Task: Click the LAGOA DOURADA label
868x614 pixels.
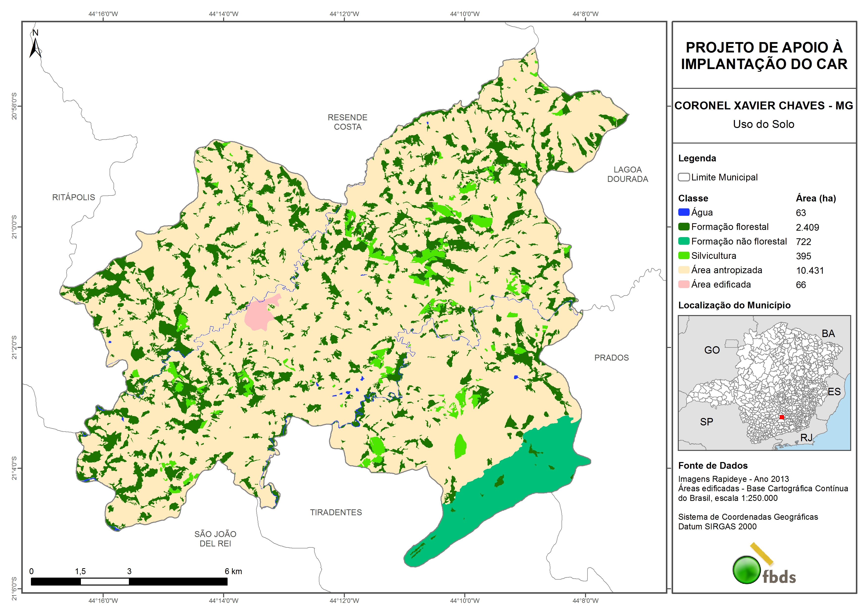Action: (x=628, y=174)
